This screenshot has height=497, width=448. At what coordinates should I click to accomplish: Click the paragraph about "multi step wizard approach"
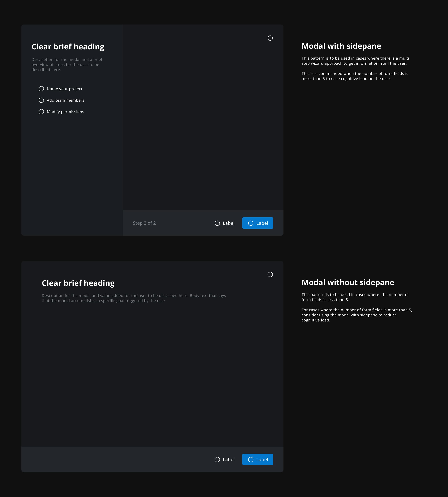click(355, 61)
